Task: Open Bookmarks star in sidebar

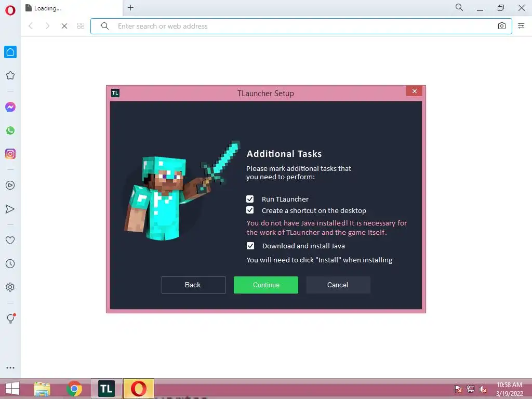Action: (x=10, y=75)
